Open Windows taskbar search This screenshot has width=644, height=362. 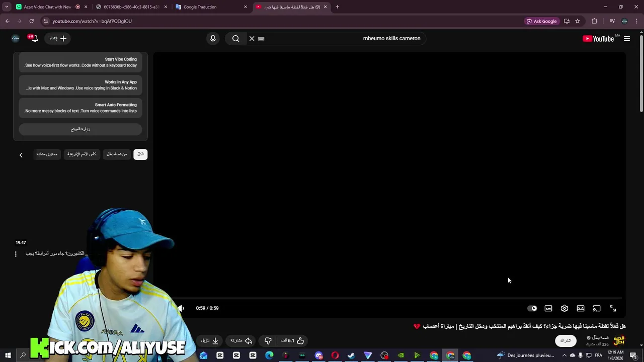(x=23, y=355)
